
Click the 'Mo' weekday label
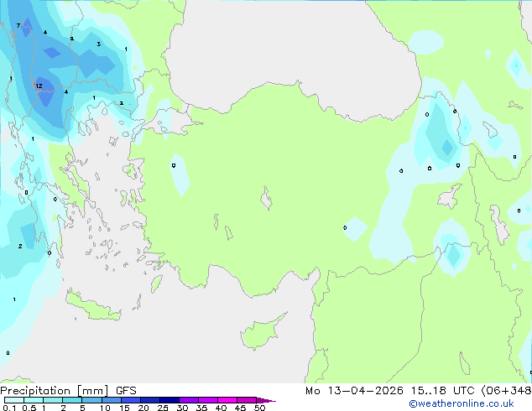(312, 391)
